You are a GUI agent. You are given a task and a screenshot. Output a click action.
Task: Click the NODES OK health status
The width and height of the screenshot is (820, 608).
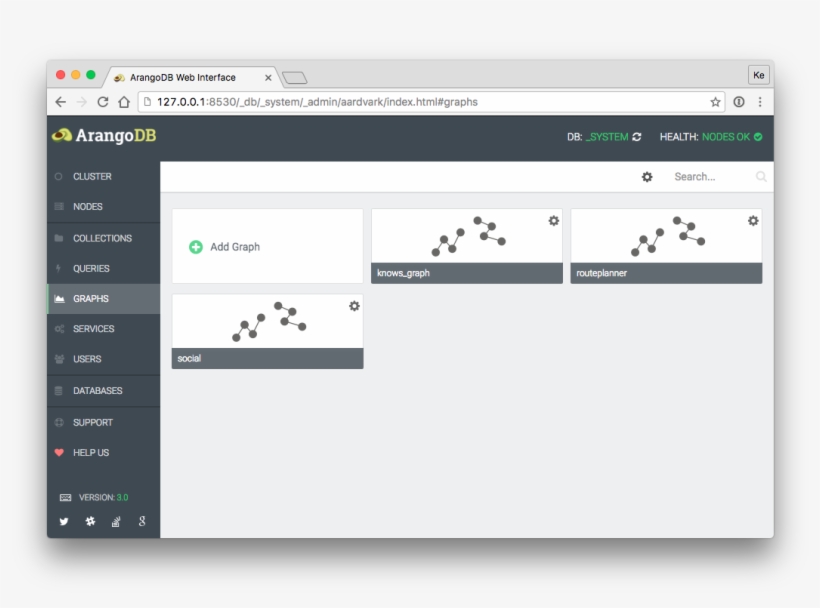pyautogui.click(x=725, y=137)
